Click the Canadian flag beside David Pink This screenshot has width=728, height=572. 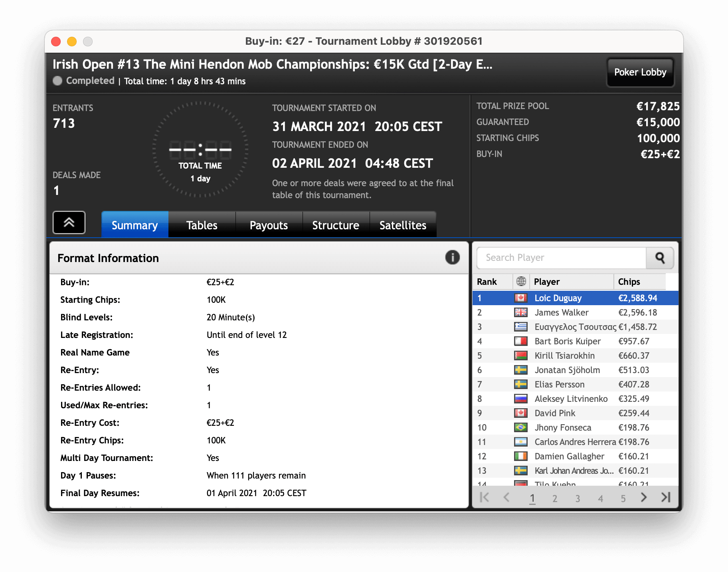[520, 413]
